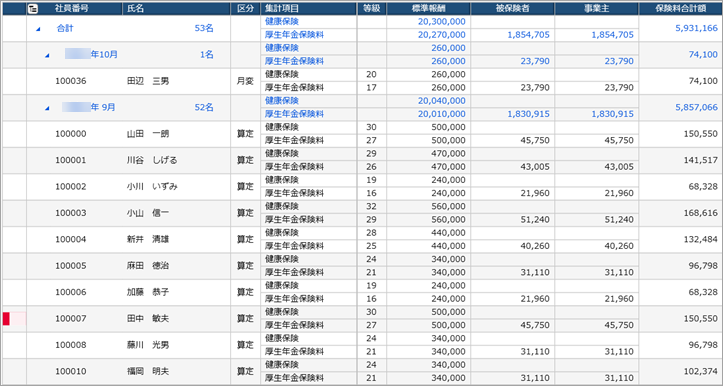Click the 被保険者 column header

(x=513, y=8)
